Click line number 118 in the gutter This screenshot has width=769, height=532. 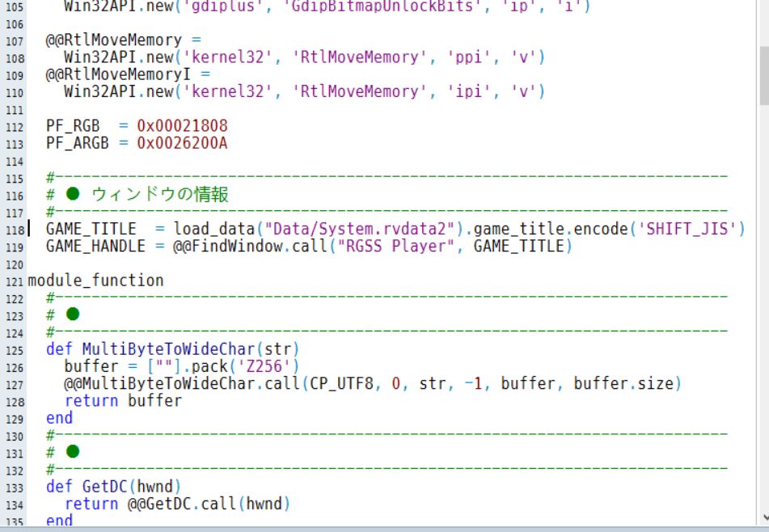[15, 230]
